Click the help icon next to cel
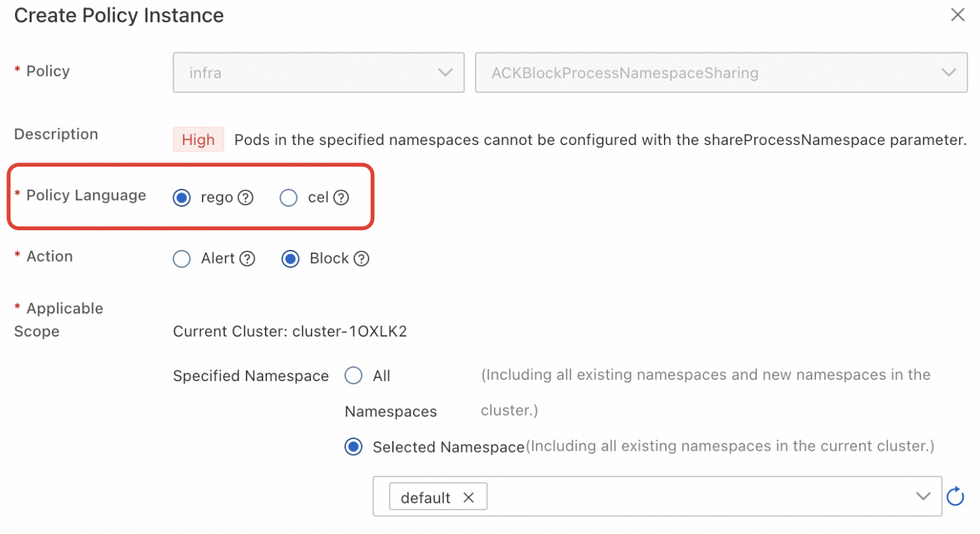Screen dimensions: 980x534 point(341,197)
